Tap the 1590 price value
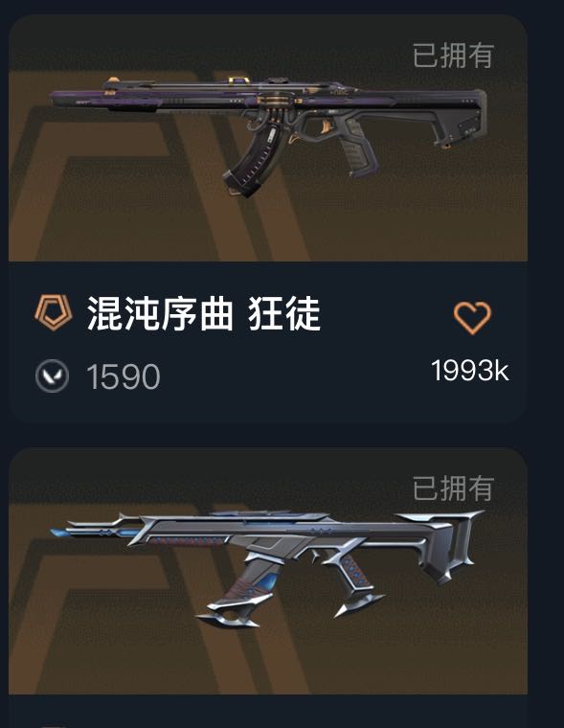564x728 pixels. pyautogui.click(x=124, y=376)
